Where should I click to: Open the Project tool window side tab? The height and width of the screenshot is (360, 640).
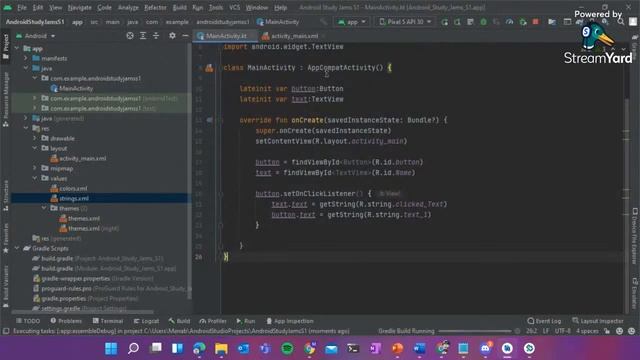[6, 46]
